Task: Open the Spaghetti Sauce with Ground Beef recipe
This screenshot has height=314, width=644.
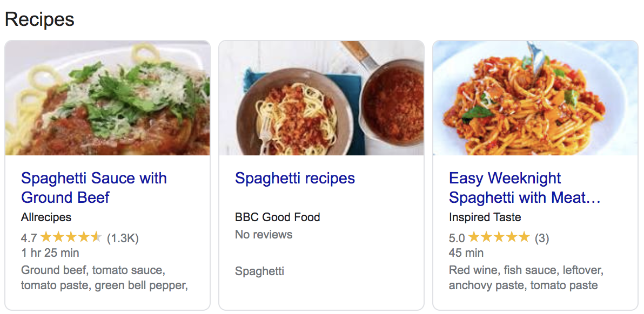Action: point(93,187)
